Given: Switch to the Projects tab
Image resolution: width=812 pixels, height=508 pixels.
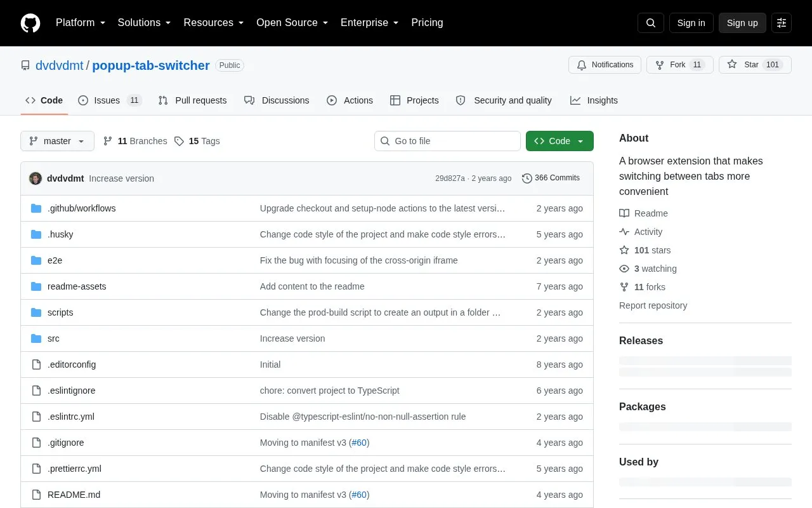Looking at the screenshot, I should coord(414,100).
